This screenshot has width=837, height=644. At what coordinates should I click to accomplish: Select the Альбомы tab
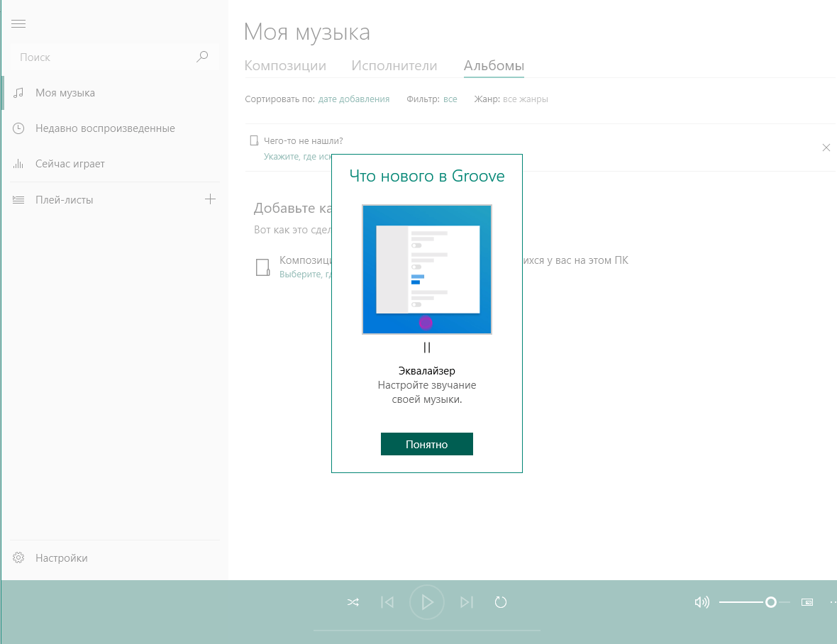tap(494, 66)
